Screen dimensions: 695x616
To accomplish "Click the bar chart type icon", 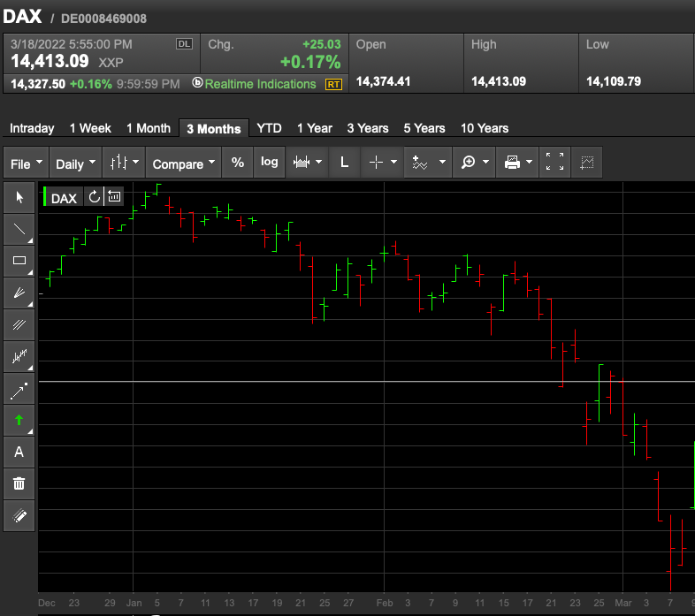I will [118, 163].
